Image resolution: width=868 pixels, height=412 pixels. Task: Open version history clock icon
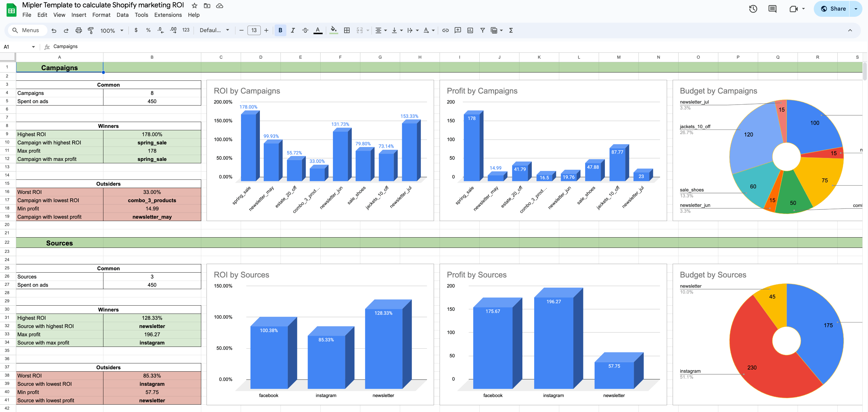point(753,9)
